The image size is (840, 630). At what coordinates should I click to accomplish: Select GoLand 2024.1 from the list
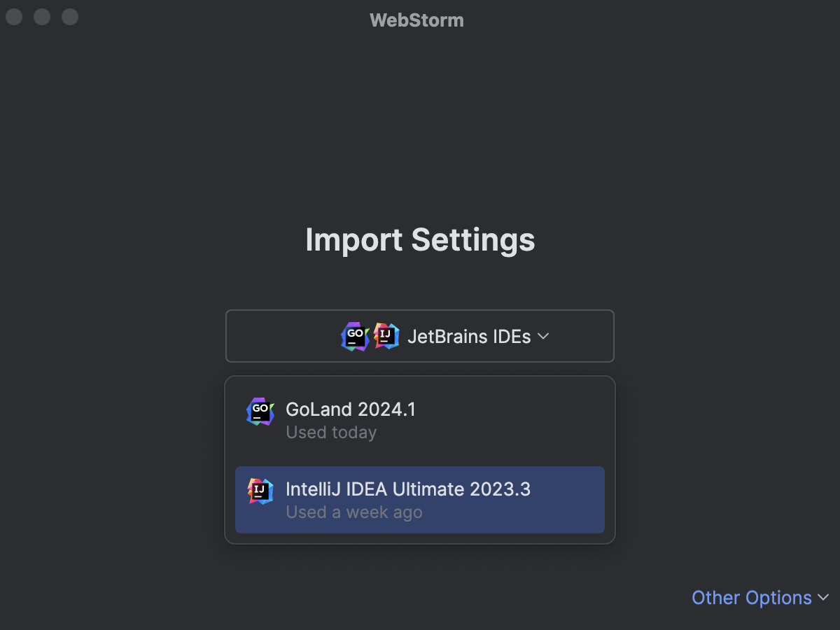click(350, 410)
